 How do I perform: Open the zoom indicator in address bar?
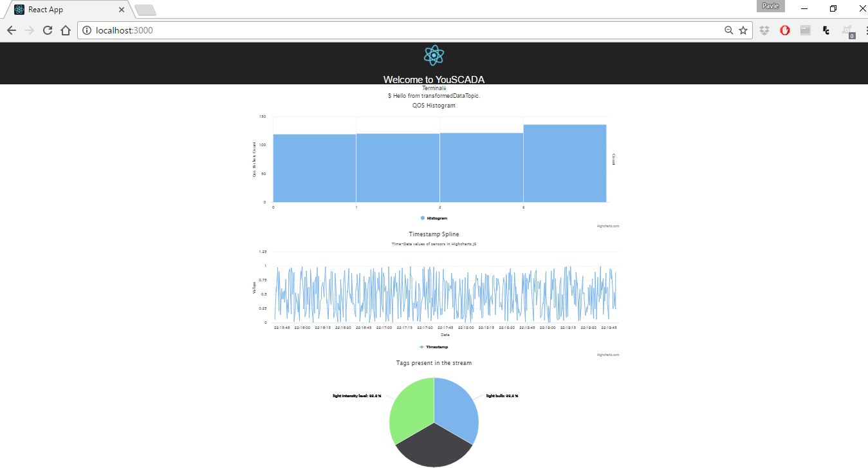pos(729,30)
